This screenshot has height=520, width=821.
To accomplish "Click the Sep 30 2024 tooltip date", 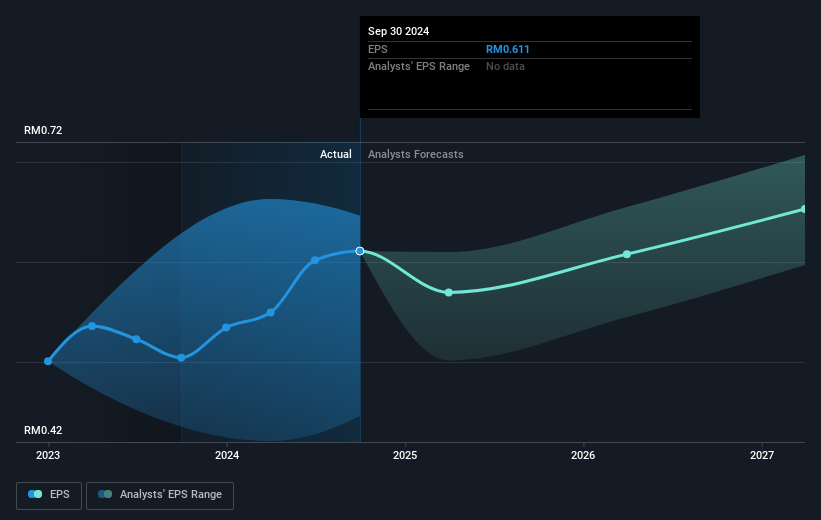I will [398, 31].
